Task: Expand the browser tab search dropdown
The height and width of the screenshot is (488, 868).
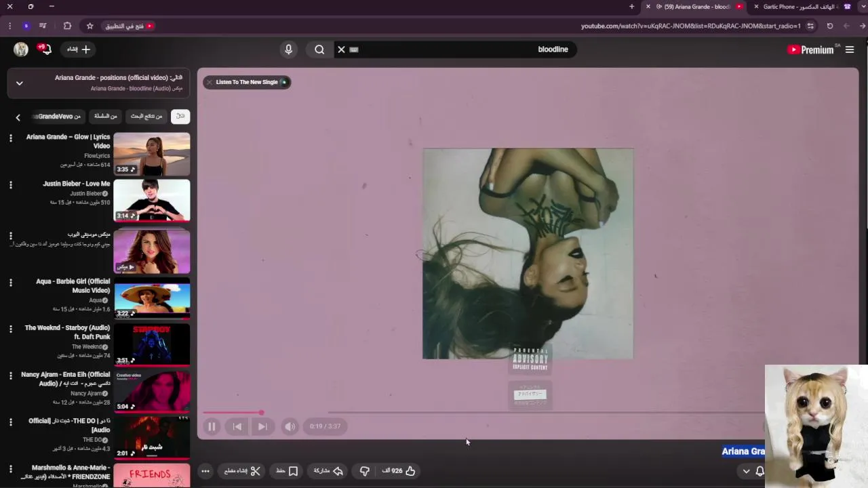Action: pyautogui.click(x=863, y=7)
